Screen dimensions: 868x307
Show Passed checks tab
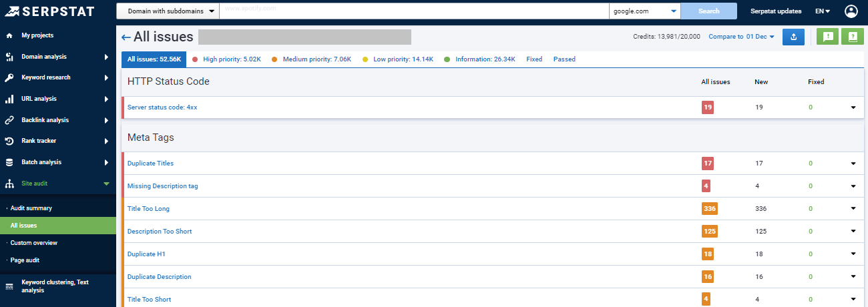(564, 59)
